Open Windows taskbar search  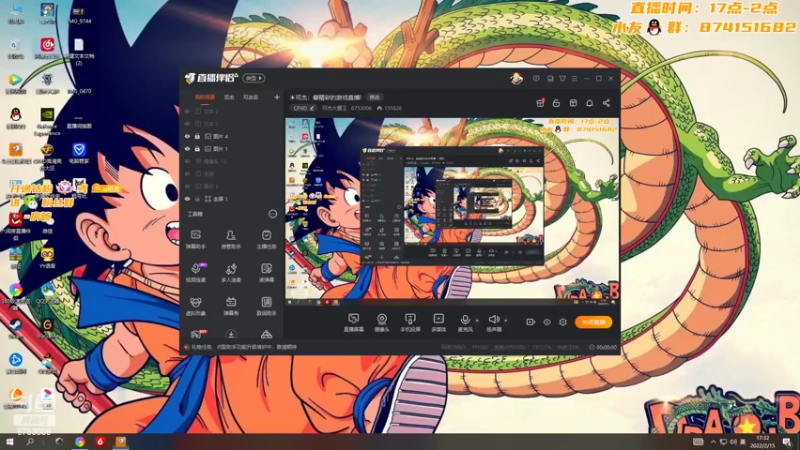30,442
